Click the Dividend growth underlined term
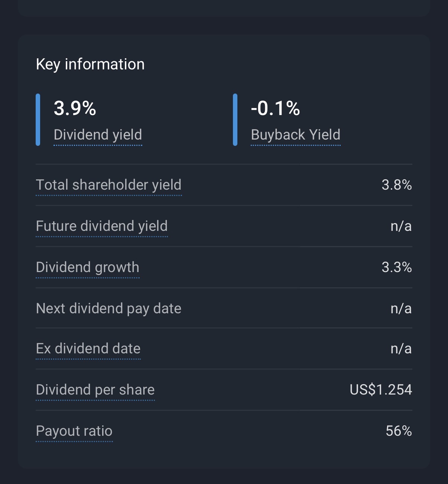Screen dimensions: 448x484 pos(88,267)
